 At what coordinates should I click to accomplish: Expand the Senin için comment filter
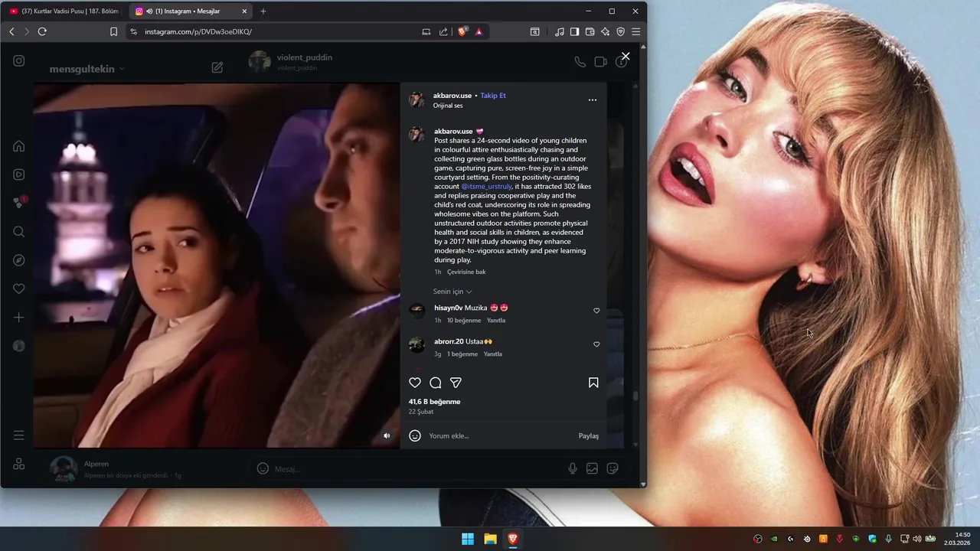[x=452, y=292]
